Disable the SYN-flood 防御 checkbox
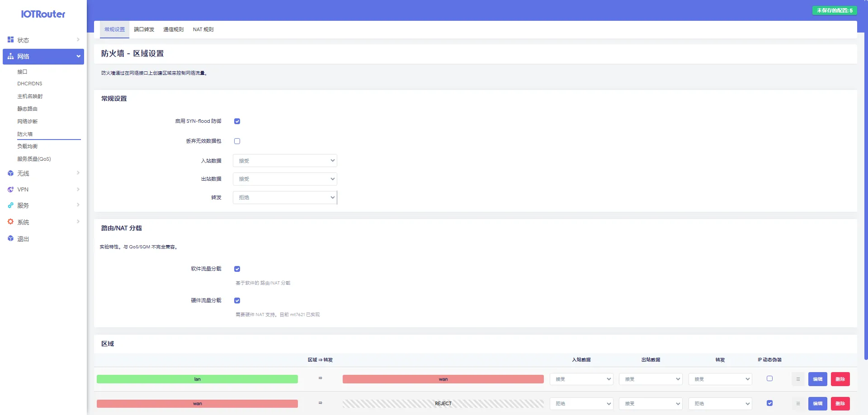 coord(237,121)
